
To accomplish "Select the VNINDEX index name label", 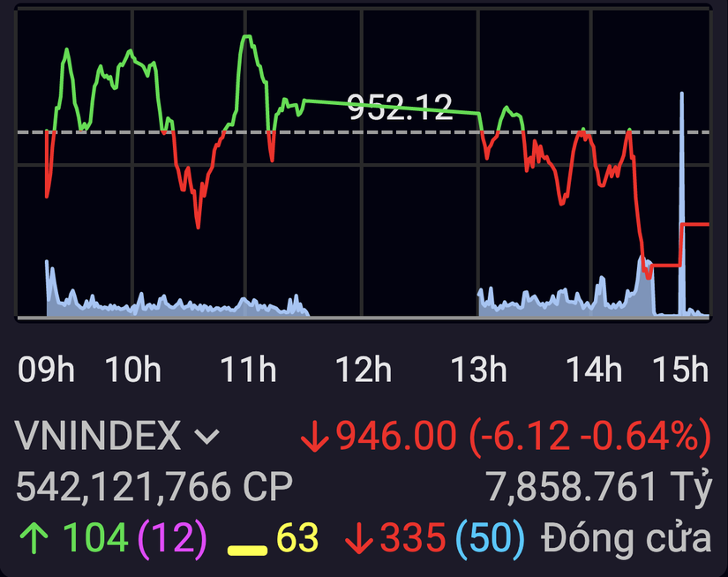I will [98, 436].
